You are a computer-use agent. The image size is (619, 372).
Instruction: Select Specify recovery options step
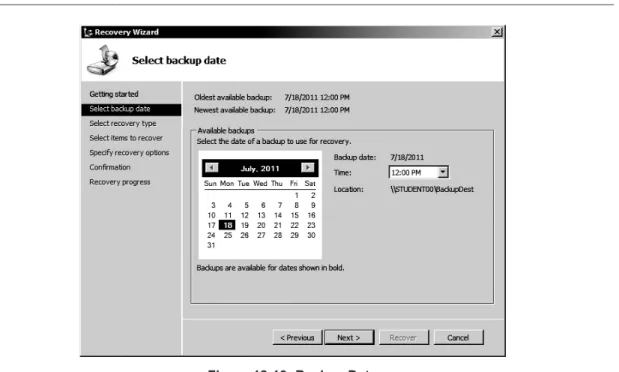pyautogui.click(x=129, y=152)
